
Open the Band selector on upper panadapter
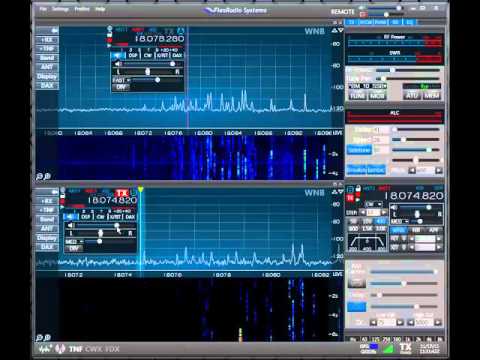[x=47, y=58]
